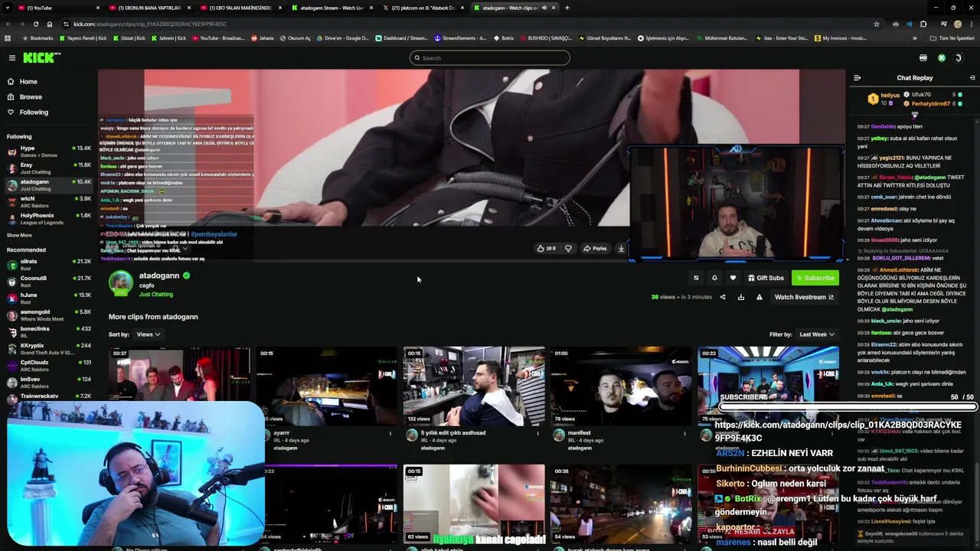Open the Google apps grid icon
Image resolution: width=980 pixels, height=551 pixels.
pyautogui.click(x=8, y=38)
